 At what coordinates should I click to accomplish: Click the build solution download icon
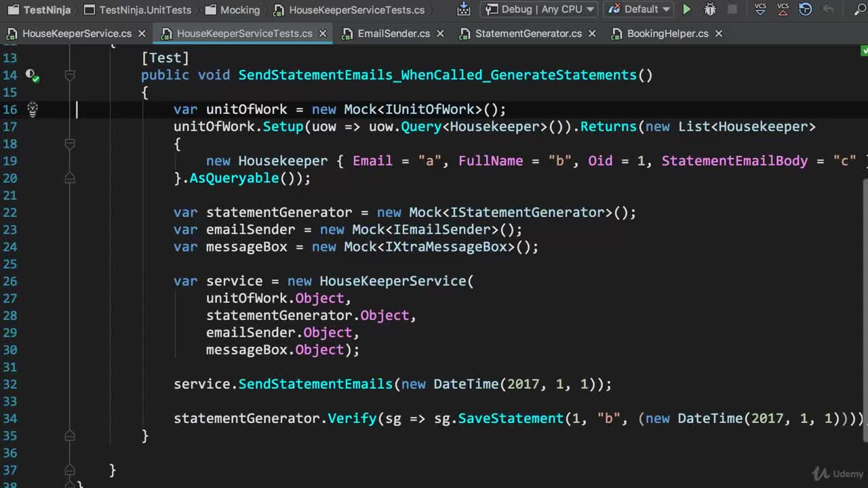coord(464,9)
